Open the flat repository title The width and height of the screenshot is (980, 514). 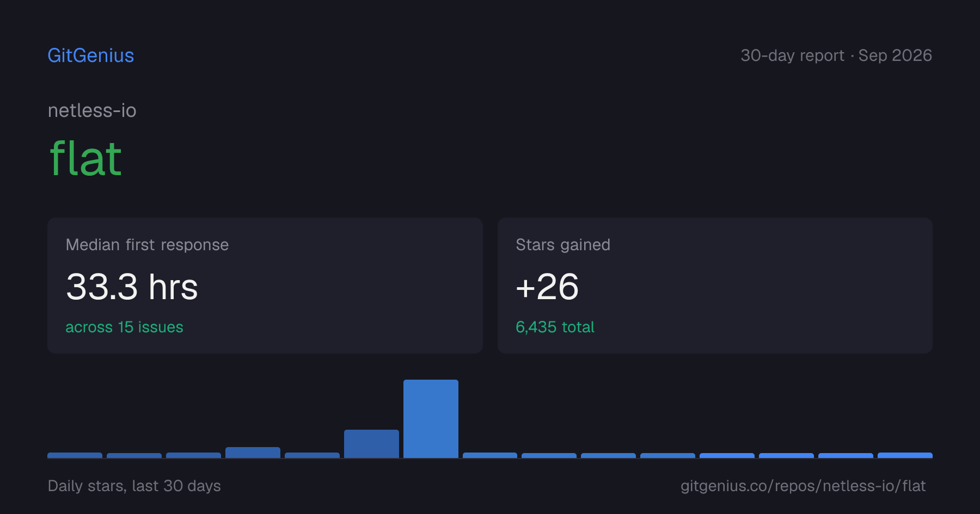tap(85, 158)
